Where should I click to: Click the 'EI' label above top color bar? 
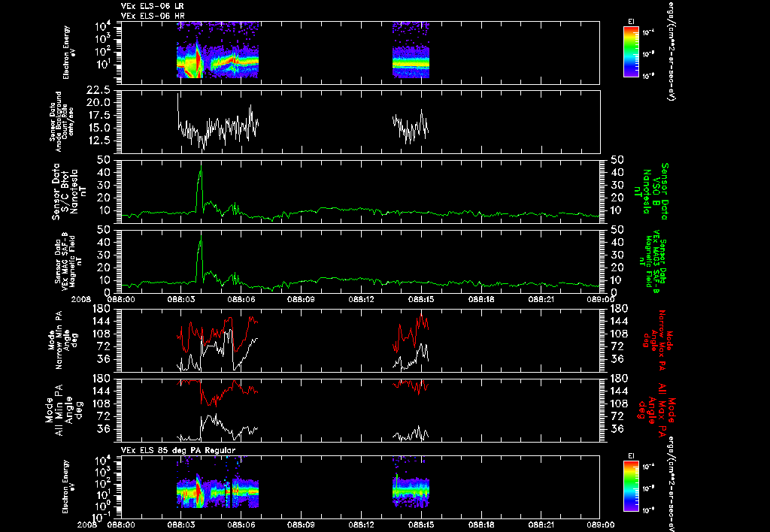point(631,22)
